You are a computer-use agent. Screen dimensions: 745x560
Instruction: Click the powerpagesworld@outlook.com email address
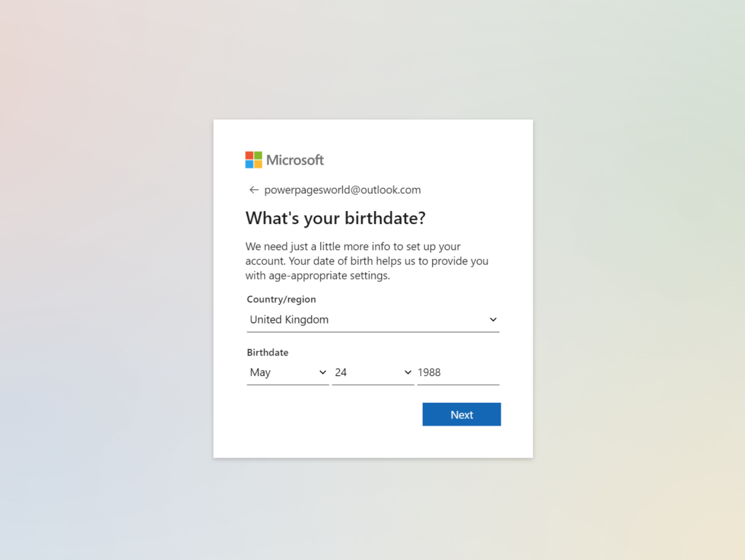tap(343, 190)
